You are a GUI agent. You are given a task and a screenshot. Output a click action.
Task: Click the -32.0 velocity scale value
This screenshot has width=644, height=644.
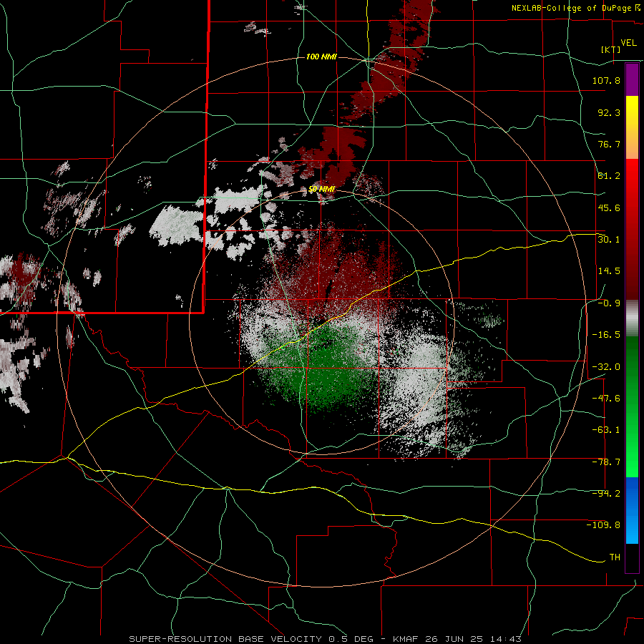[606, 367]
